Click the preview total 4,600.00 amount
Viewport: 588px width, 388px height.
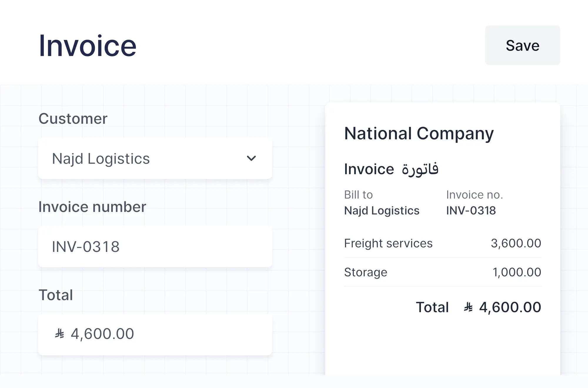point(510,307)
